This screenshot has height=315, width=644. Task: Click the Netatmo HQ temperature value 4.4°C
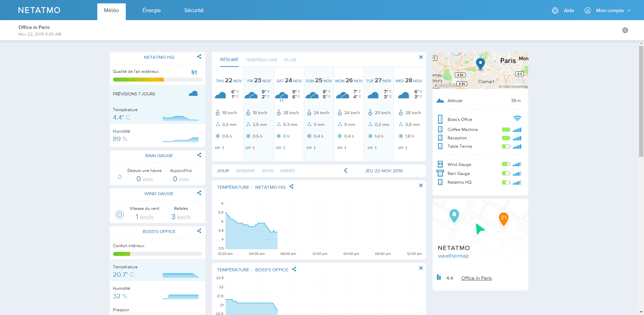[x=121, y=118]
